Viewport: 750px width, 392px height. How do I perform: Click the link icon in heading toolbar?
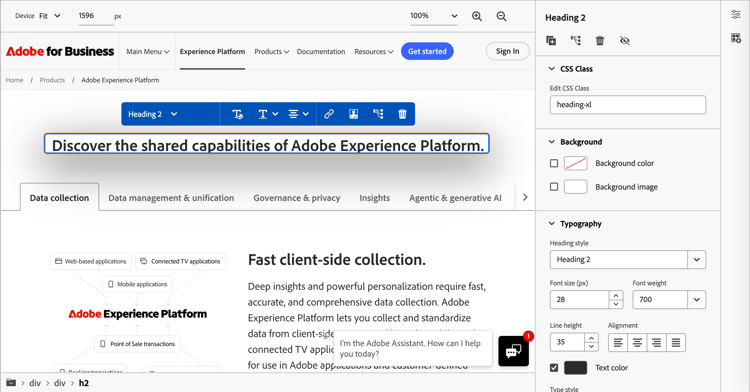coord(329,114)
